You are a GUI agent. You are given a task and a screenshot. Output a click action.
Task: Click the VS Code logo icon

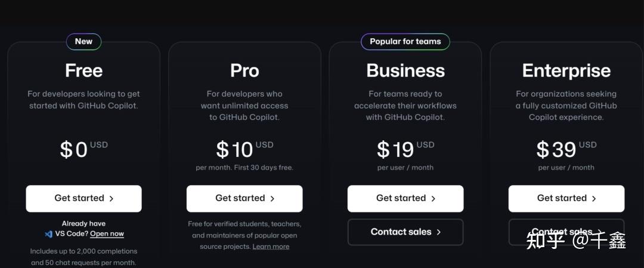[x=48, y=234]
